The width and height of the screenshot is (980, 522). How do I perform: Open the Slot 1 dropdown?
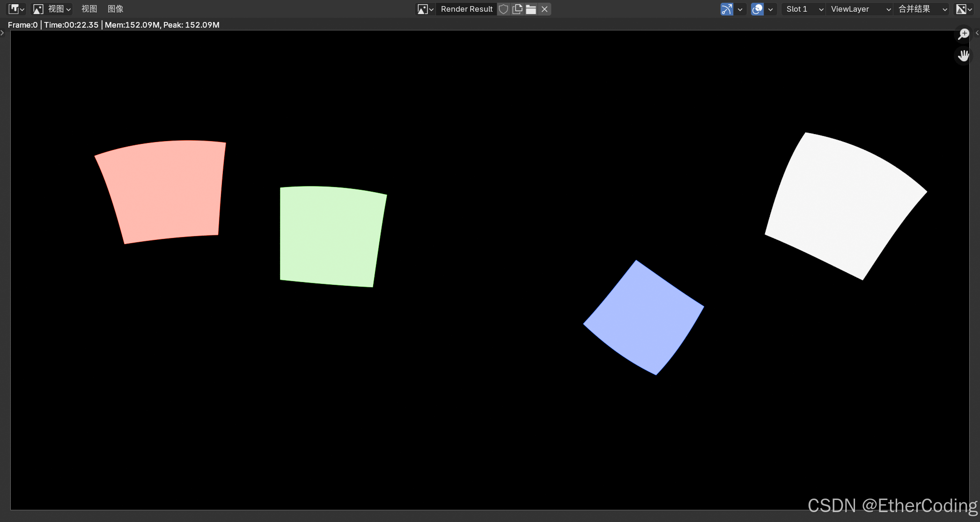coord(803,9)
